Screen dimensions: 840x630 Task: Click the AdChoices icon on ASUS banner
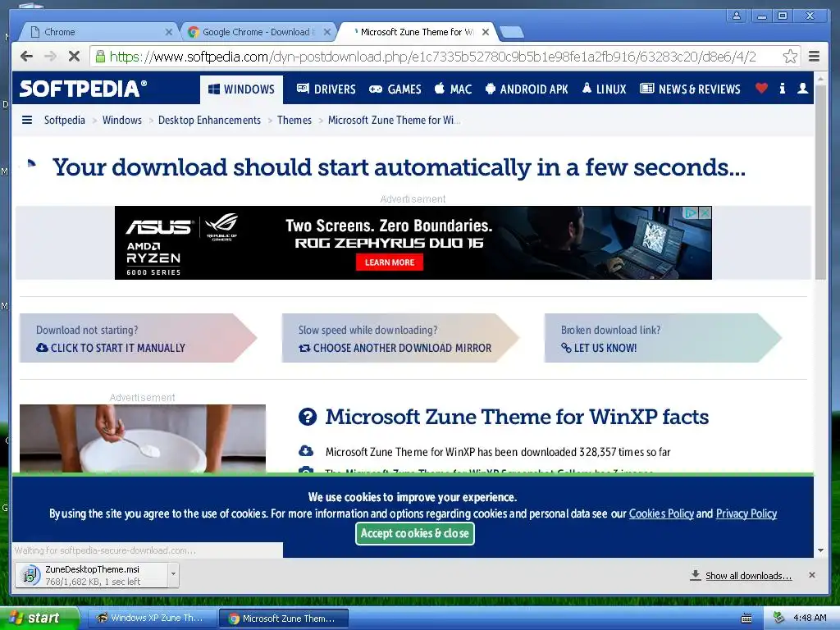click(691, 212)
